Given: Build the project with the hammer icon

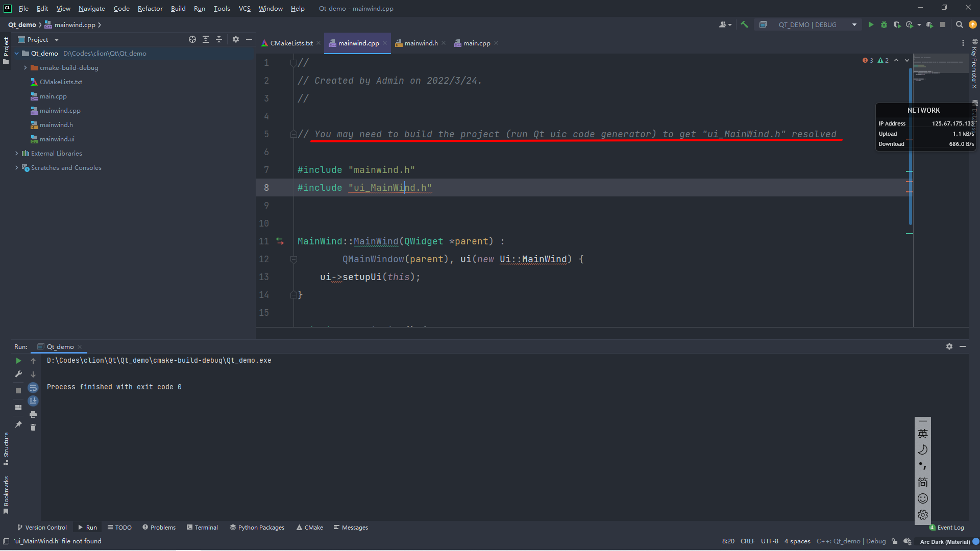Looking at the screenshot, I should click(x=744, y=24).
